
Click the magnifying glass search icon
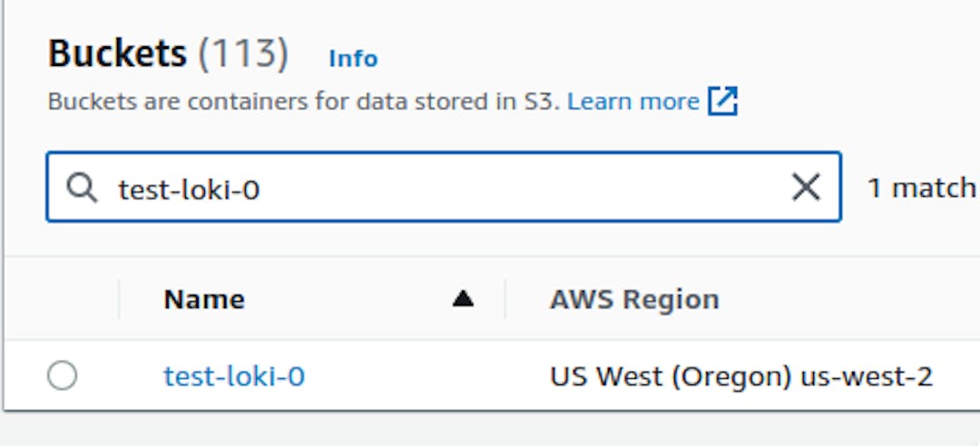82,188
